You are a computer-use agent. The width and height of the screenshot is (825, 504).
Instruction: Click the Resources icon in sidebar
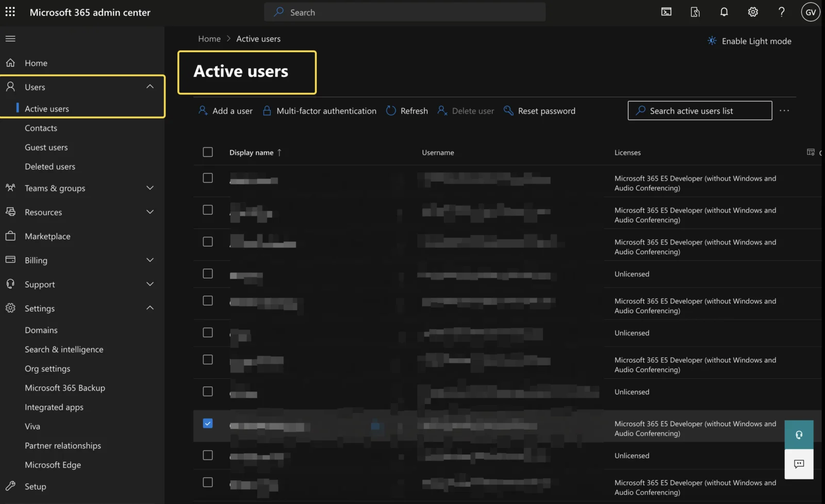click(x=10, y=212)
